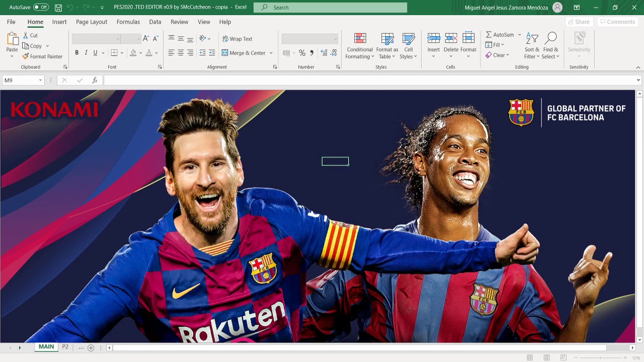Viewport: 644px width, 362px height.
Task: Switch to the Insert ribbon tab
Action: [59, 22]
